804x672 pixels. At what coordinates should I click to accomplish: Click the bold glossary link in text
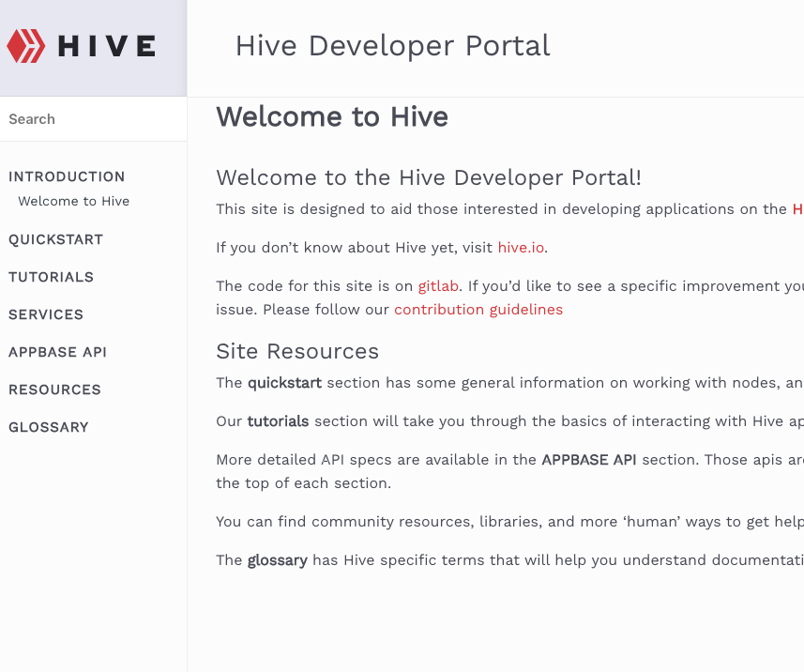coord(278,560)
